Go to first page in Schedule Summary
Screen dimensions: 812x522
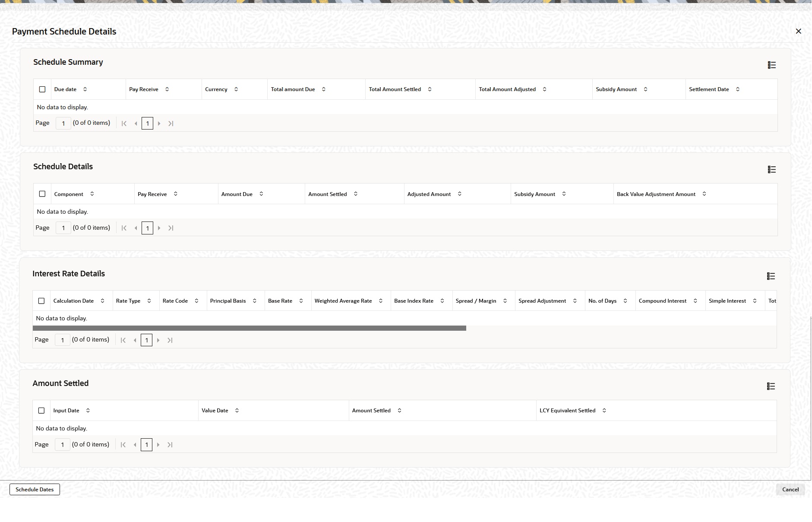tap(124, 123)
